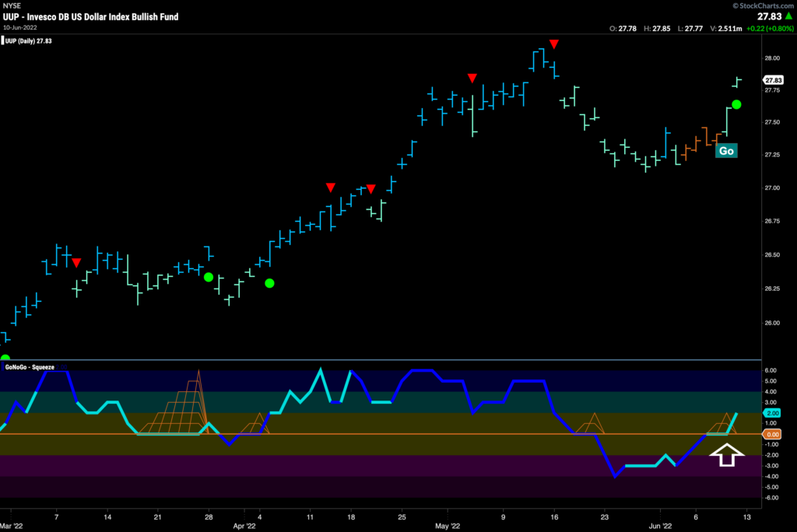Click the H: 27.85 high value
The height and width of the screenshot is (532, 797).
tap(658, 29)
